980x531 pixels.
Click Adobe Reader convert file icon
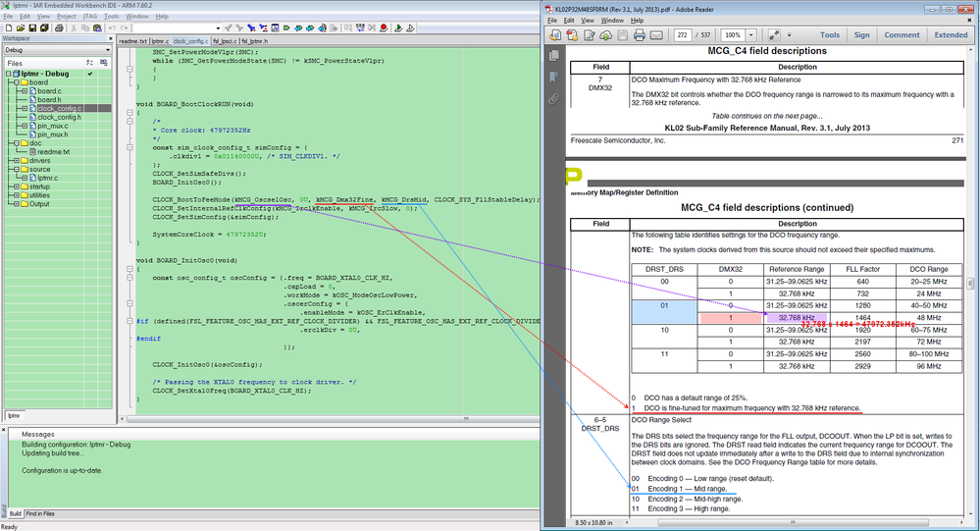point(572,35)
